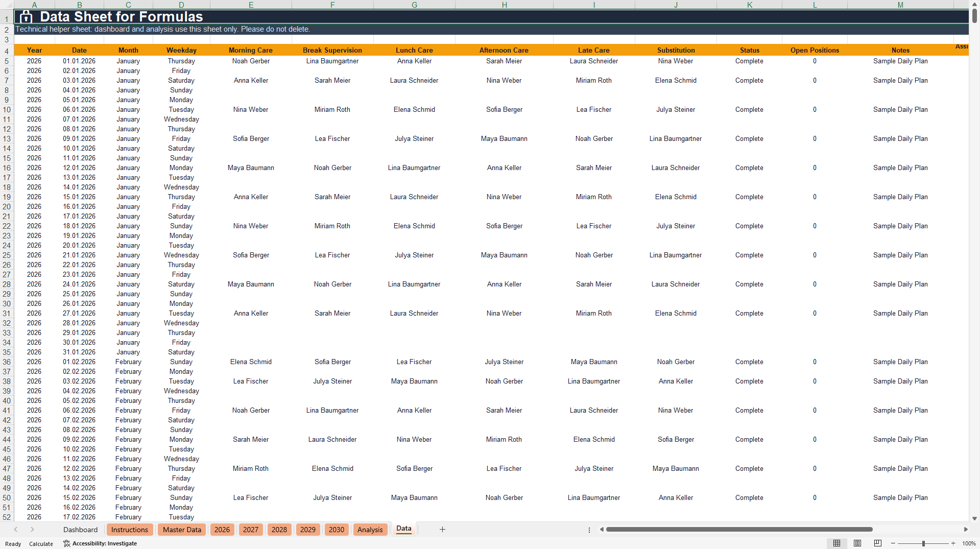
Task: Select row 36 header
Action: 7,362
